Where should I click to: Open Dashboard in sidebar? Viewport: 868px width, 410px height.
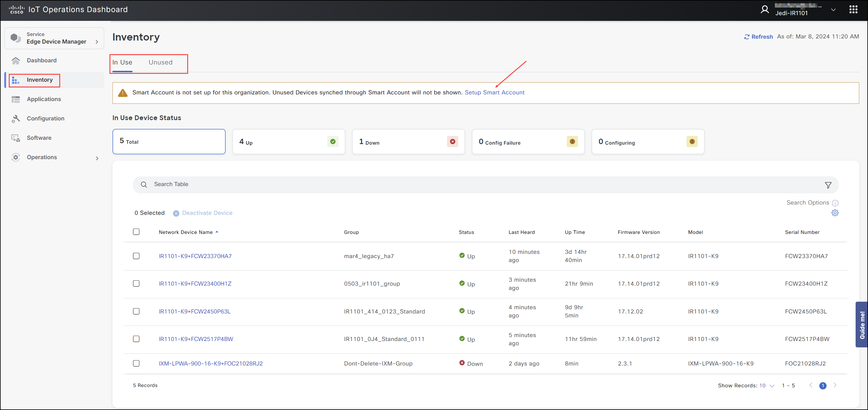click(x=42, y=60)
